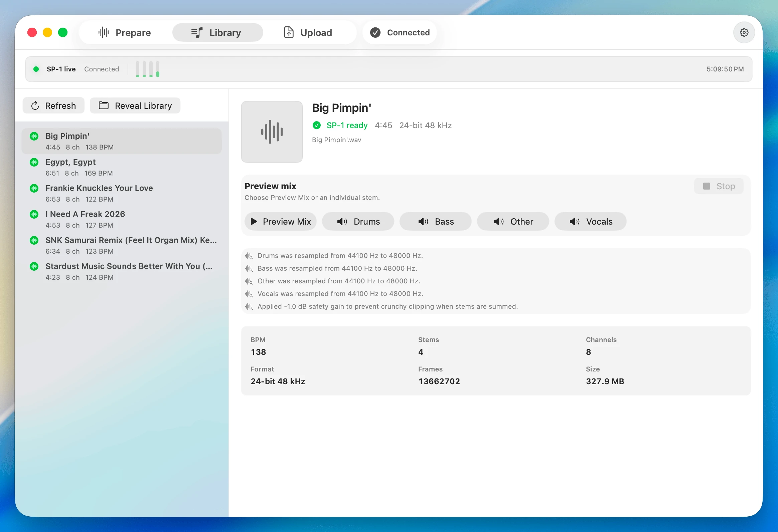This screenshot has height=532, width=778.
Task: Switch to the Library tab
Action: (x=217, y=32)
